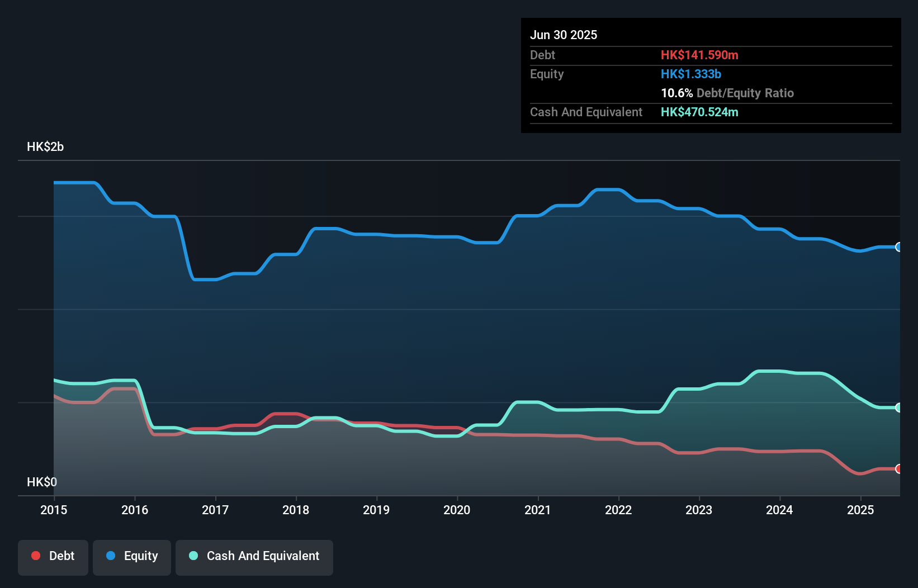
Task: Expand the Equity row in tooltip
Action: pyautogui.click(x=547, y=74)
